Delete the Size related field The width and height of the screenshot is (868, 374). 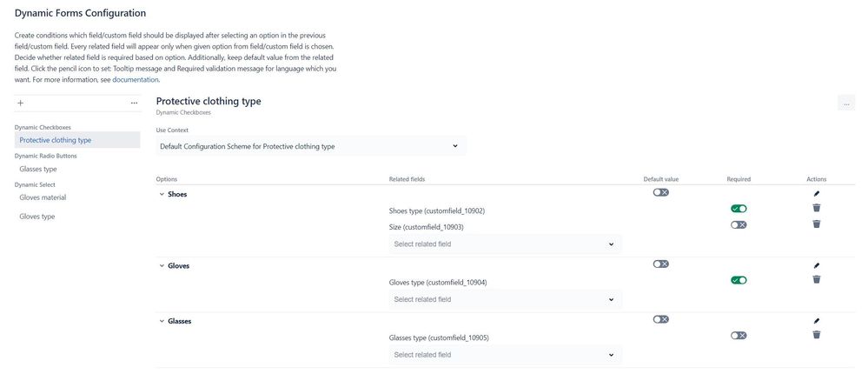pyautogui.click(x=816, y=224)
